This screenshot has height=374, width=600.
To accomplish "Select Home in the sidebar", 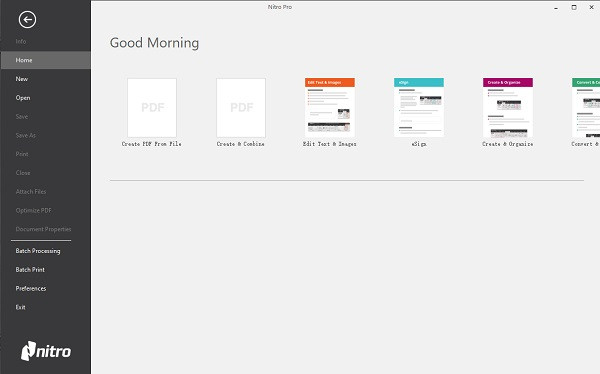I will [x=46, y=60].
